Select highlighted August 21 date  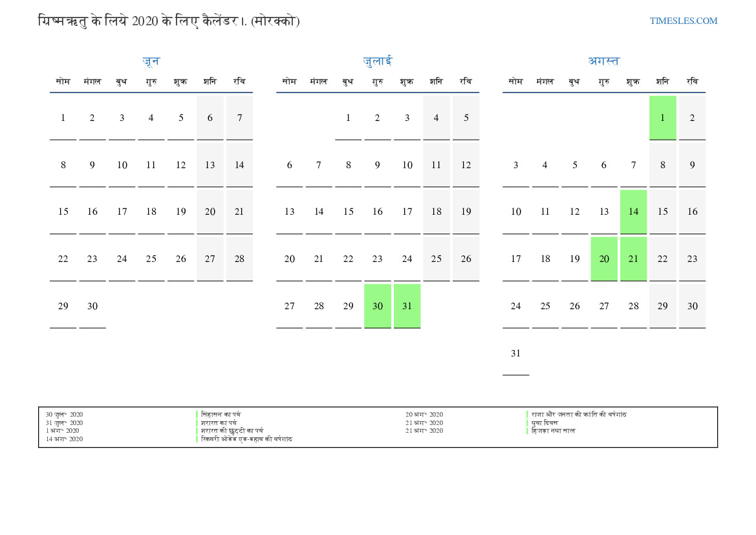click(x=633, y=259)
